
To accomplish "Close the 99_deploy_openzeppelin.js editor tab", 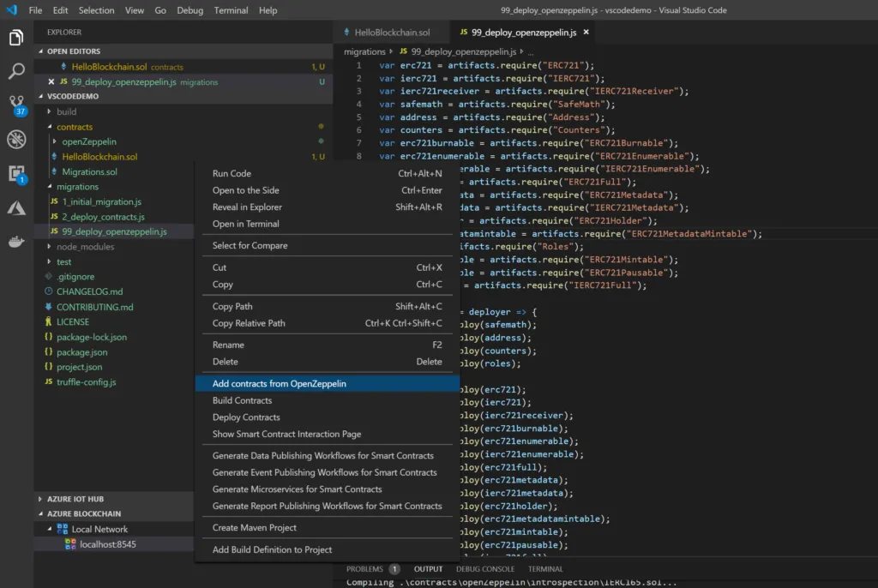I will click(586, 32).
